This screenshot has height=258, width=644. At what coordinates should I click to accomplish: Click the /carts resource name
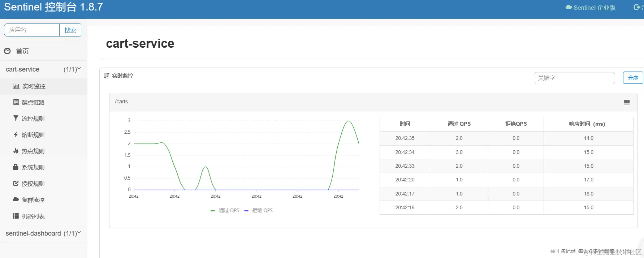coord(121,102)
